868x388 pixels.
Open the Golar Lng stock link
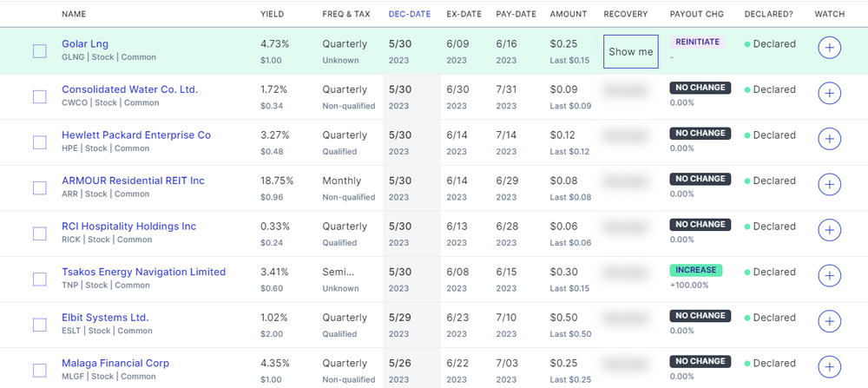pyautogui.click(x=85, y=43)
